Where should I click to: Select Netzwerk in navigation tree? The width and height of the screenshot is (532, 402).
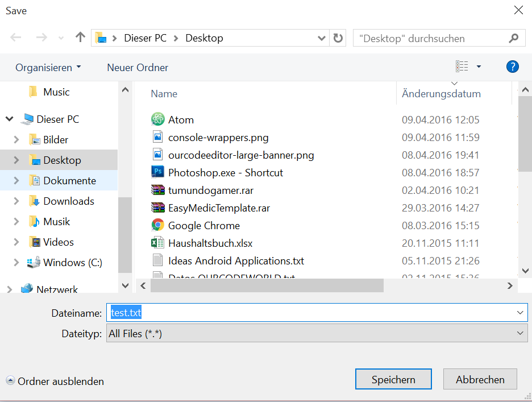click(x=57, y=289)
